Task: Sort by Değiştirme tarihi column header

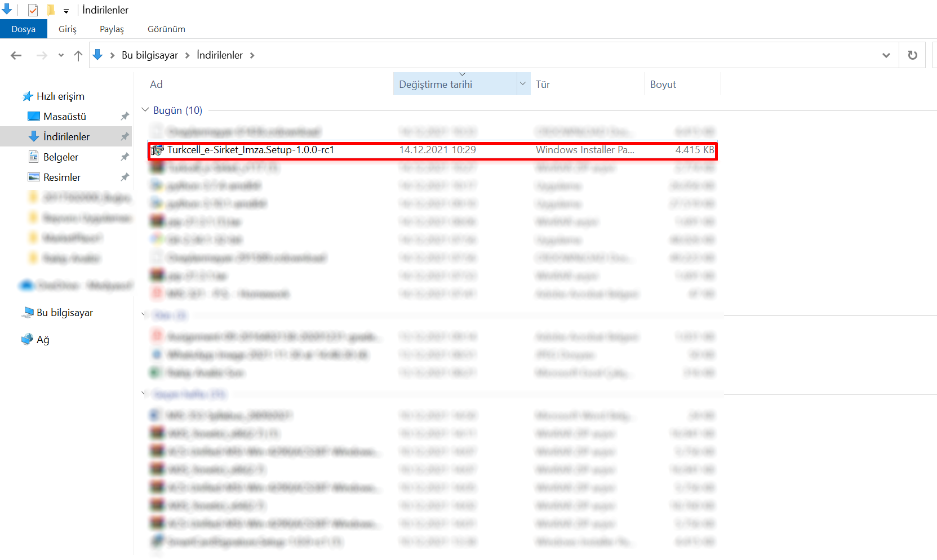Action: [436, 85]
